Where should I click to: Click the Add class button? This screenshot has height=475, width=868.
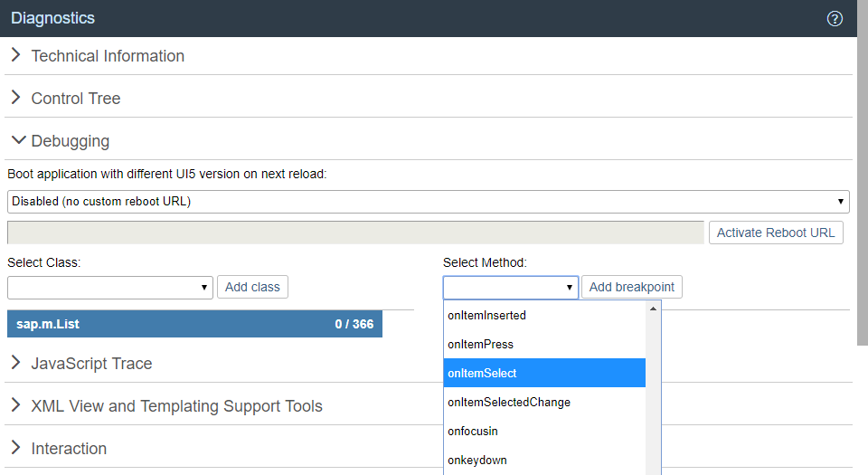252,287
